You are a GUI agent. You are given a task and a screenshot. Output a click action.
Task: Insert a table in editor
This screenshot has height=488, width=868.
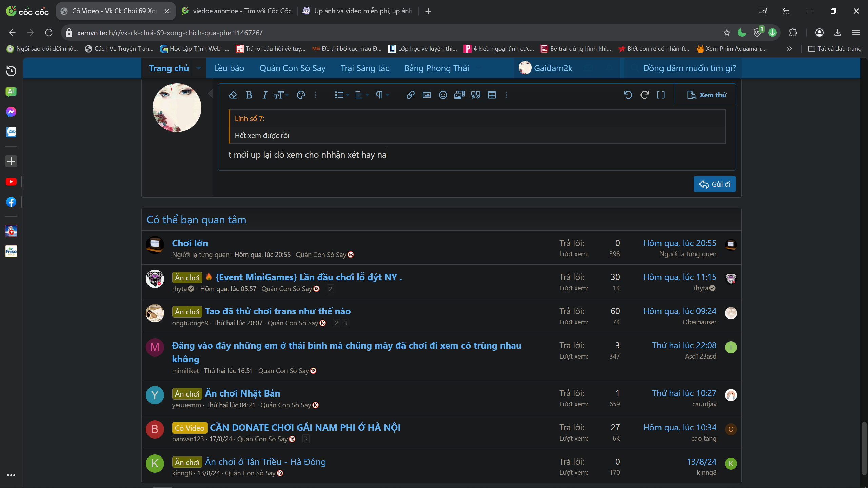(x=492, y=95)
